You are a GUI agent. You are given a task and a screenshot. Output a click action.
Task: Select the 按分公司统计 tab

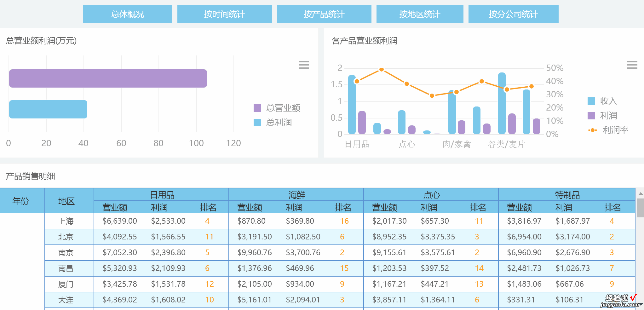[x=513, y=14]
